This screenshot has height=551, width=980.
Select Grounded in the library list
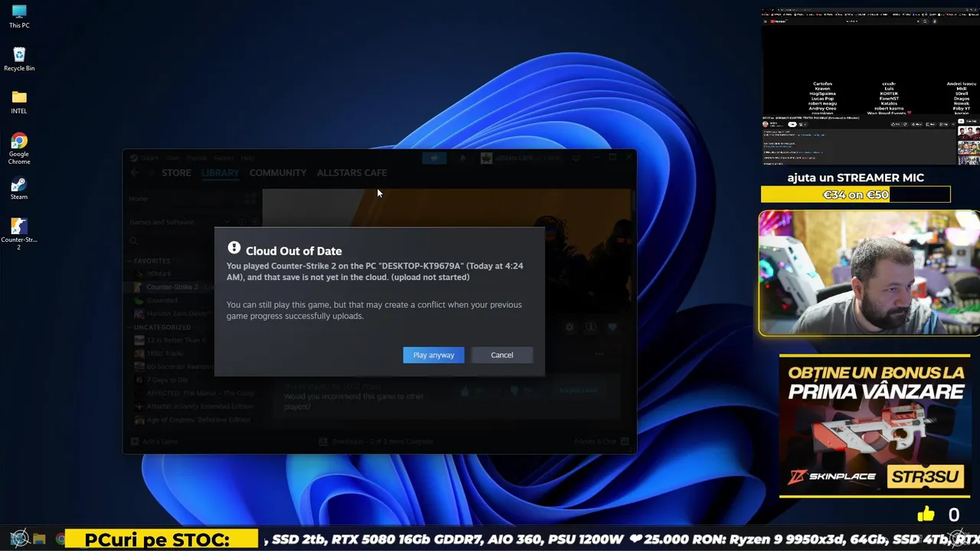(162, 301)
